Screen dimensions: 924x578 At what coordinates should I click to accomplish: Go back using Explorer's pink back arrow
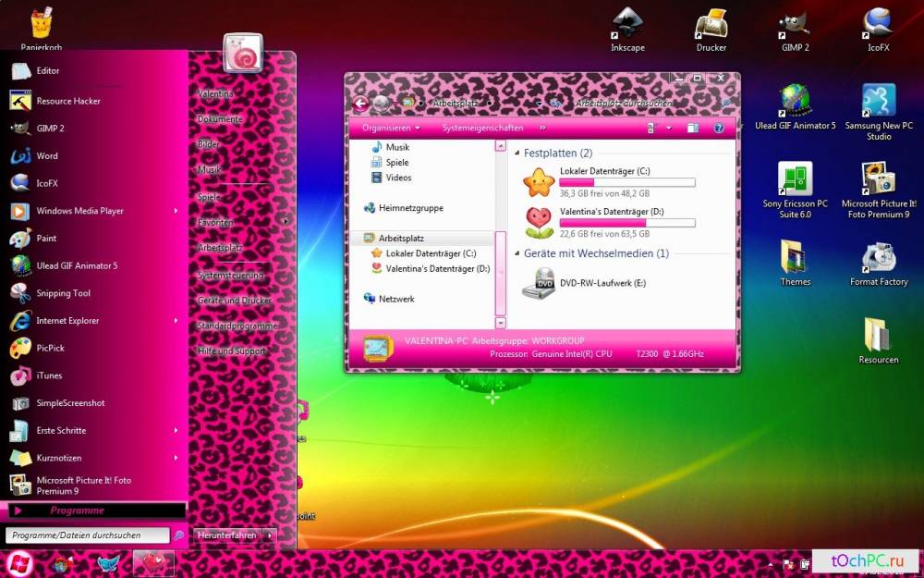(360, 104)
